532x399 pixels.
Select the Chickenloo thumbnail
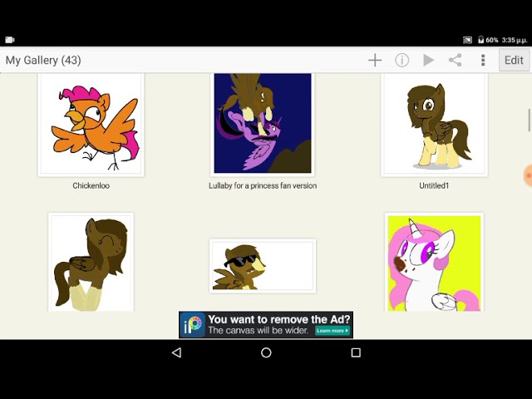(91, 125)
